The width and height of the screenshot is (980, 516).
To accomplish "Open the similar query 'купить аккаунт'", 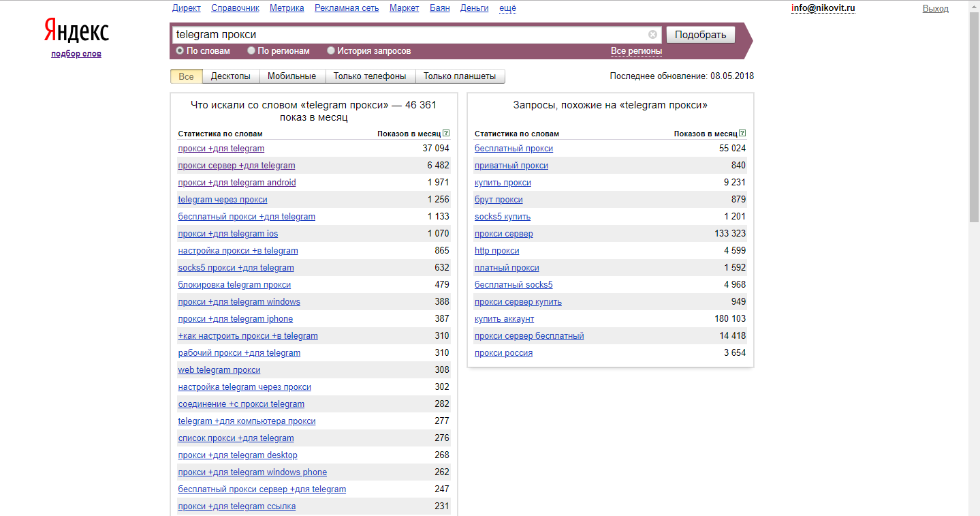I will tap(505, 319).
